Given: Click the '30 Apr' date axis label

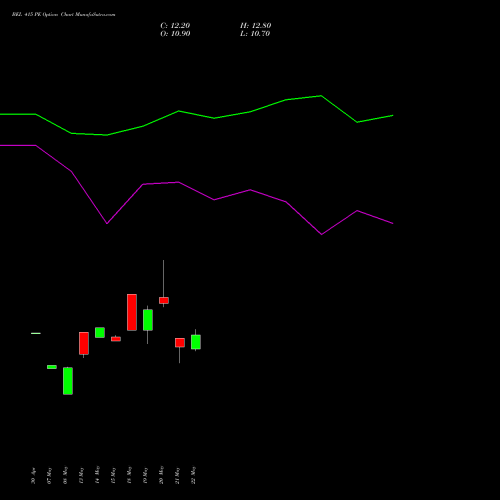Looking at the screenshot, I should coord(33,476).
